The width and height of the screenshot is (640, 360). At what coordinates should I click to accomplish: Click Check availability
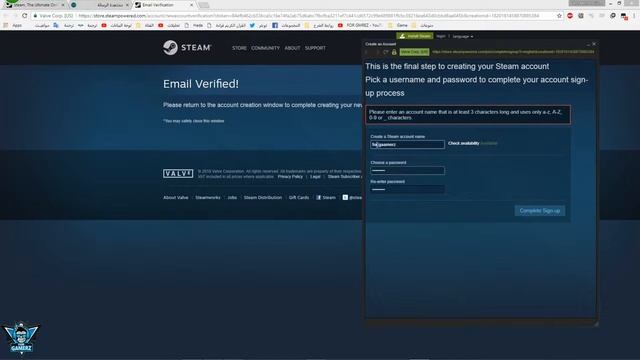tap(464, 143)
